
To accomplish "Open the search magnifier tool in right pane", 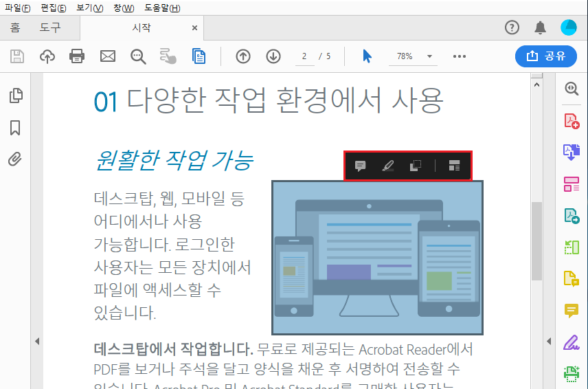I will click(x=572, y=89).
